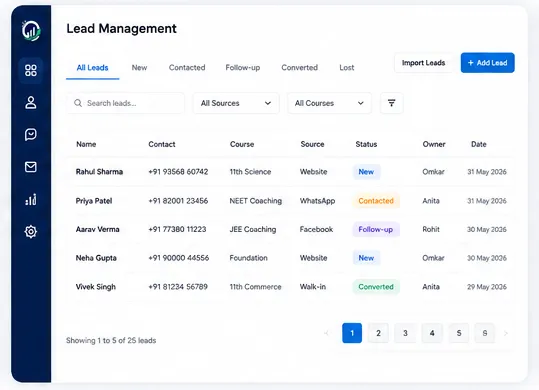Switch to the Converted tab

[x=299, y=68]
